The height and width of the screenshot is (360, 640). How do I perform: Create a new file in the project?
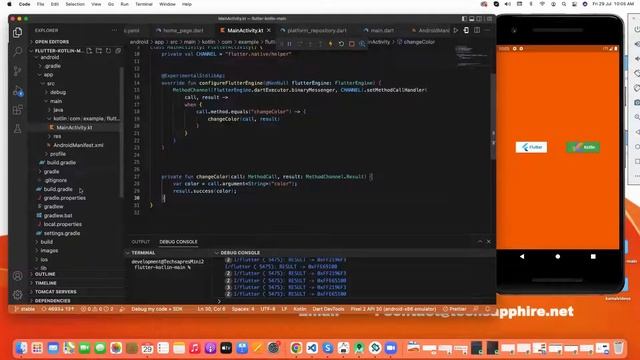pos(89,51)
